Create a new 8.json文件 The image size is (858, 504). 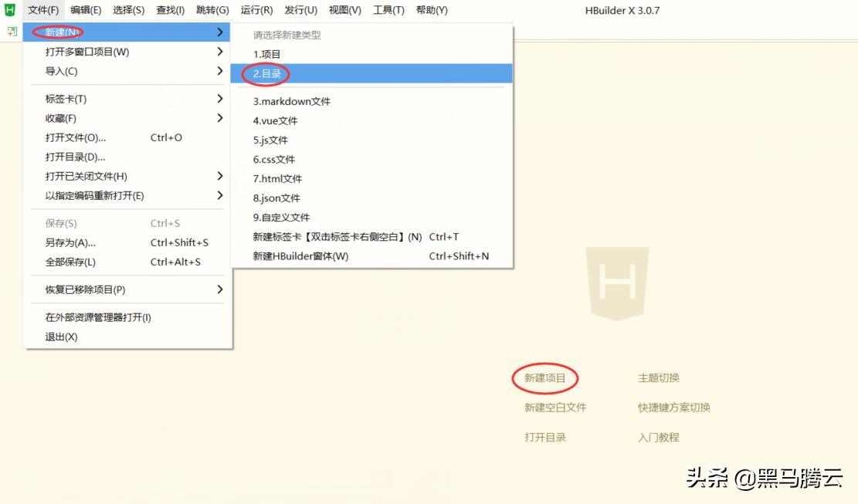tap(371, 198)
